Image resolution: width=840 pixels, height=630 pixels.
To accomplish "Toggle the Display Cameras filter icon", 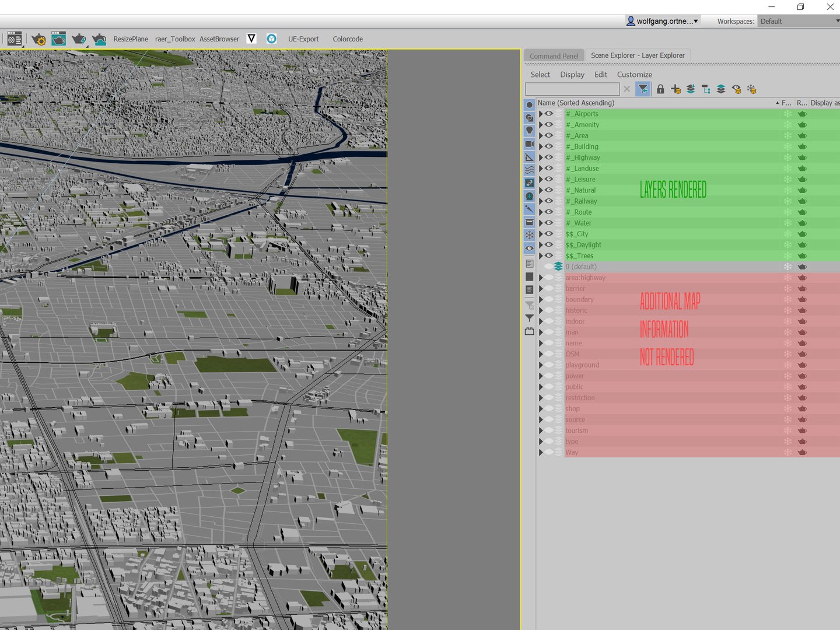I will [529, 144].
